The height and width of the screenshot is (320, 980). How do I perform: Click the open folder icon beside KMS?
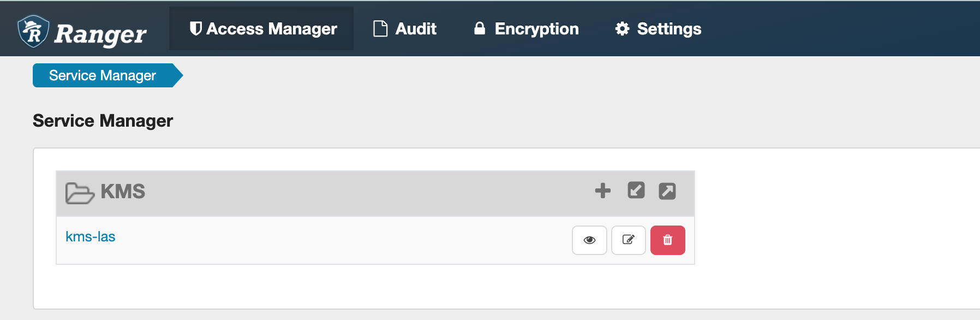click(80, 193)
